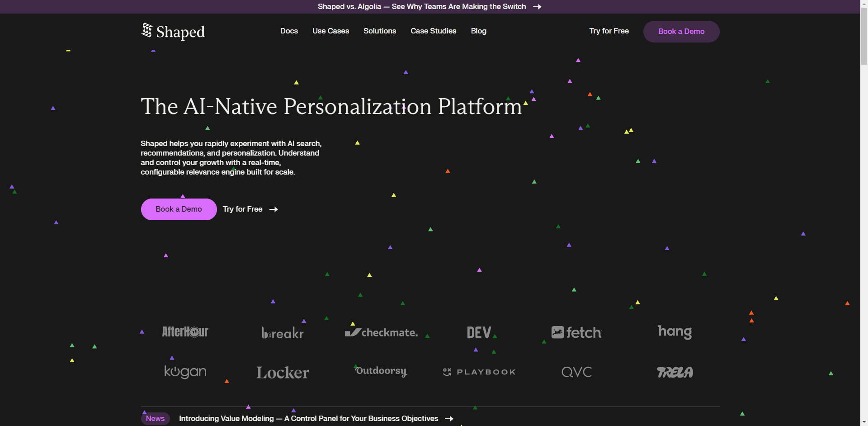Click the breakr company logo

283,333
